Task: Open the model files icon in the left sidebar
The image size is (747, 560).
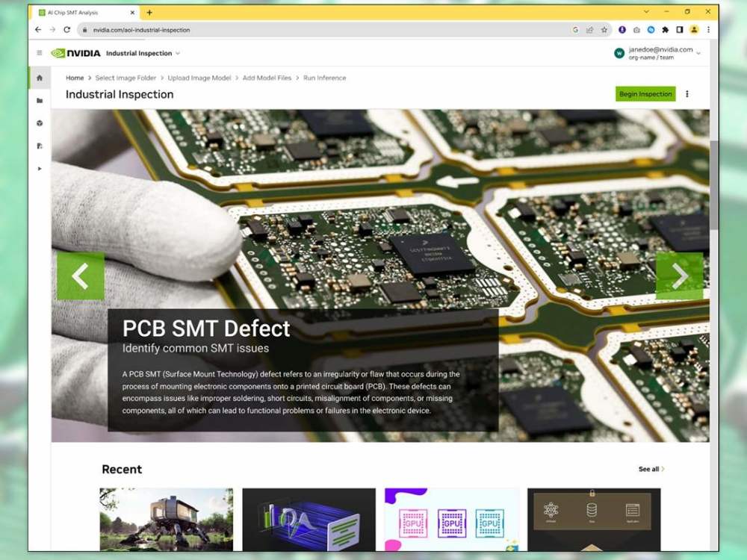Action: (40, 146)
